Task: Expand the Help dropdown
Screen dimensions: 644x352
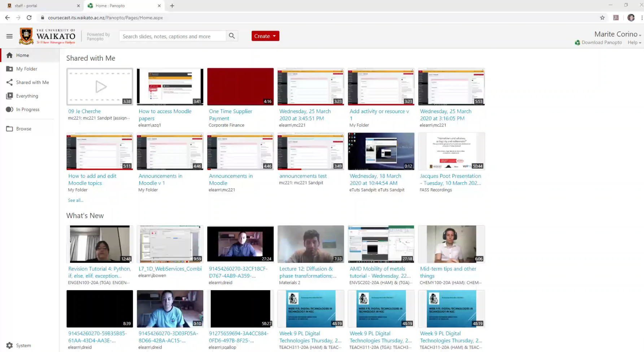Action: coord(634,42)
